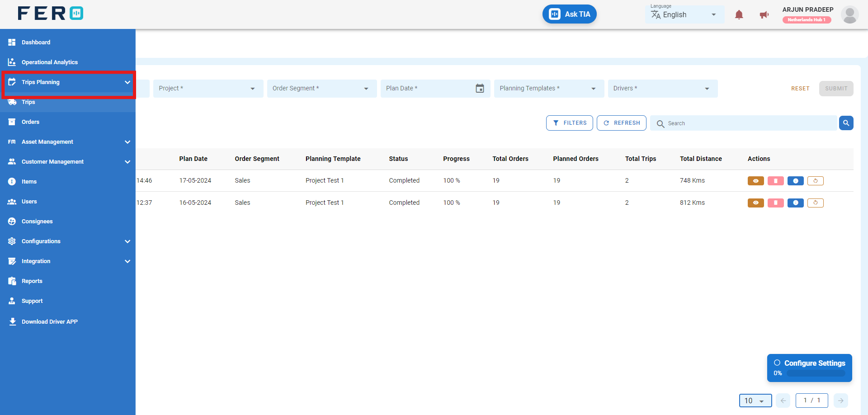
Task: Delete the plan dated 17-05-2024
Action: tap(775, 181)
